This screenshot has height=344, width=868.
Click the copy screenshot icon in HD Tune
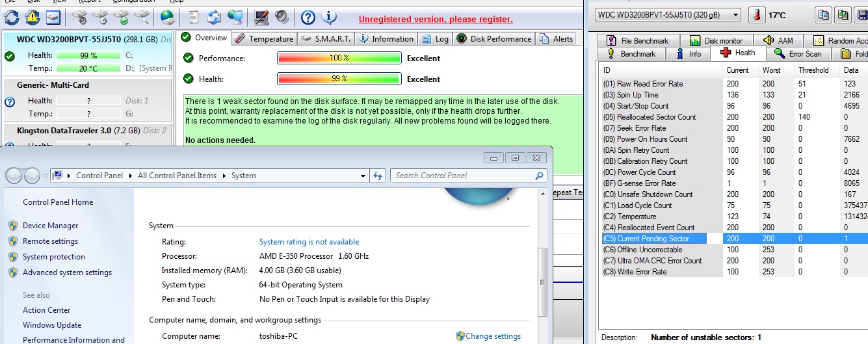pyautogui.click(x=843, y=14)
